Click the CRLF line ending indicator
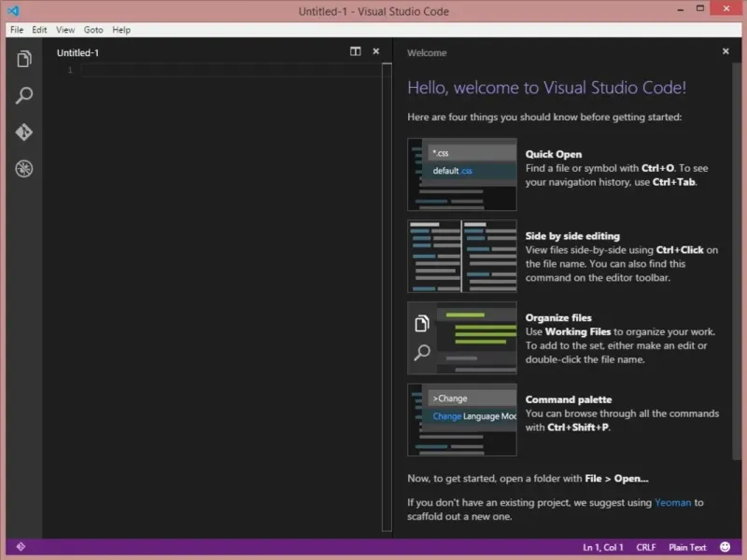Viewport: 747px width, 560px height. [x=646, y=547]
